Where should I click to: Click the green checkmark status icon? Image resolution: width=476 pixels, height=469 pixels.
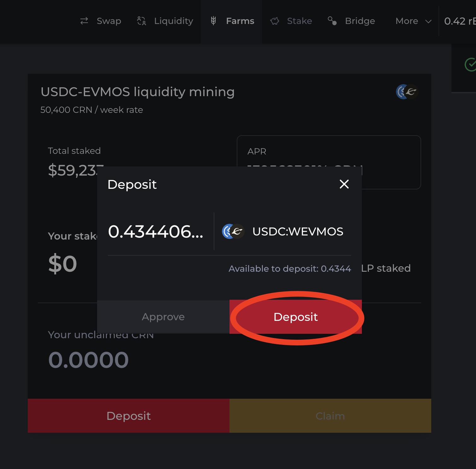(x=470, y=65)
